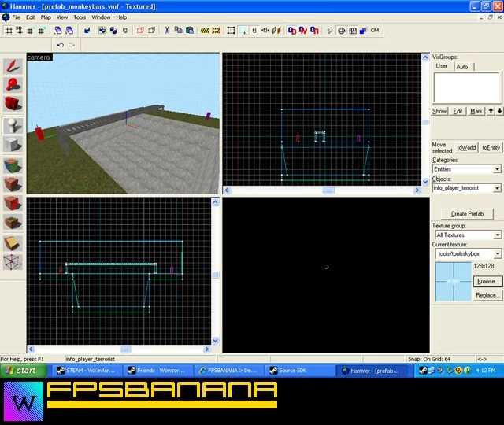Choose the Magnify tool

point(13,85)
